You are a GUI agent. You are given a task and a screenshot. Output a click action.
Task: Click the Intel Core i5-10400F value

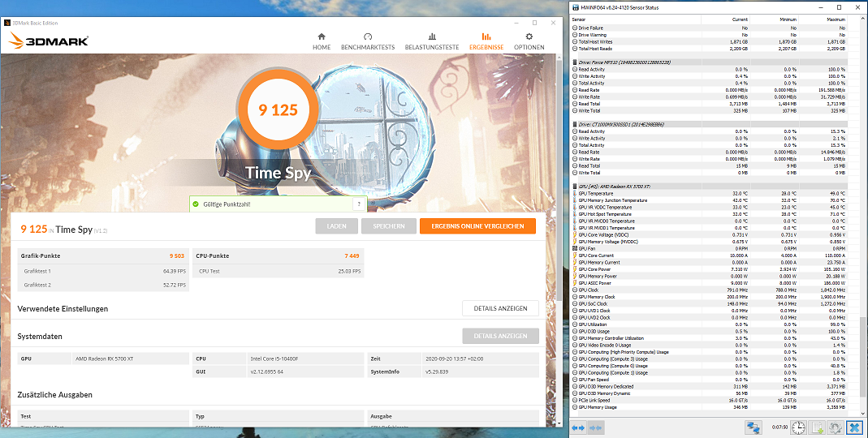[x=274, y=359]
